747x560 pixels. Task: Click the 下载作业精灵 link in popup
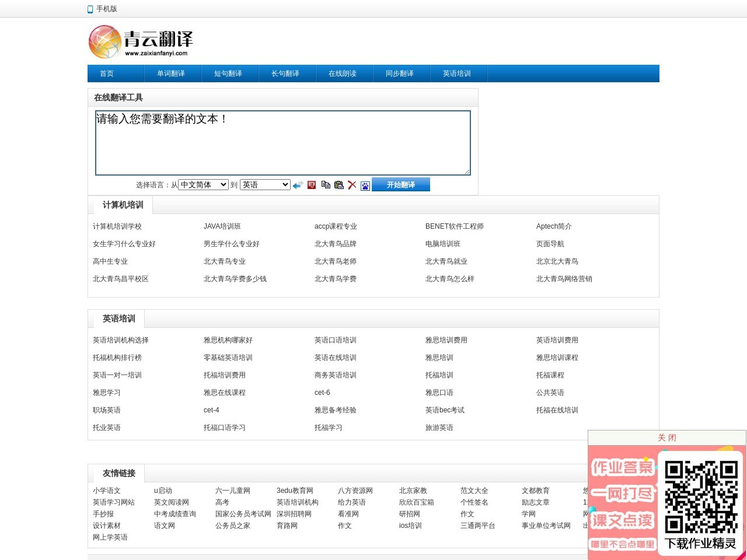coord(699,543)
